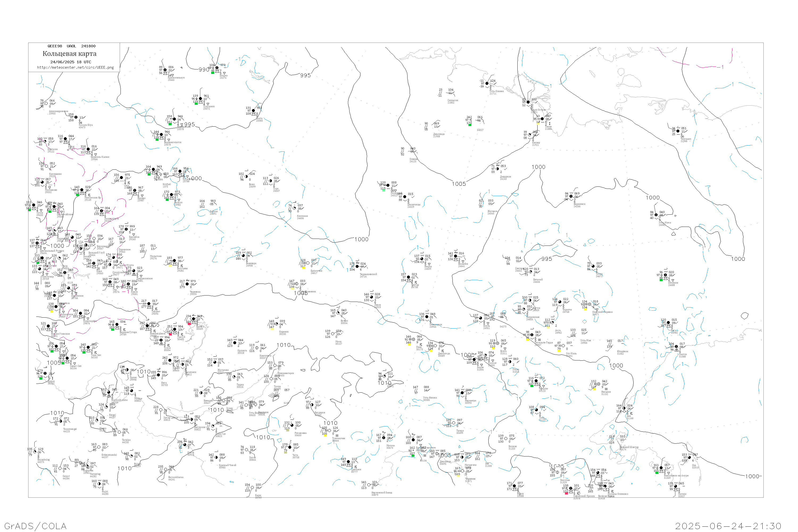The width and height of the screenshot is (798, 532).
Task: Click the Красноселькуп station name label
Action: [x=176, y=78]
